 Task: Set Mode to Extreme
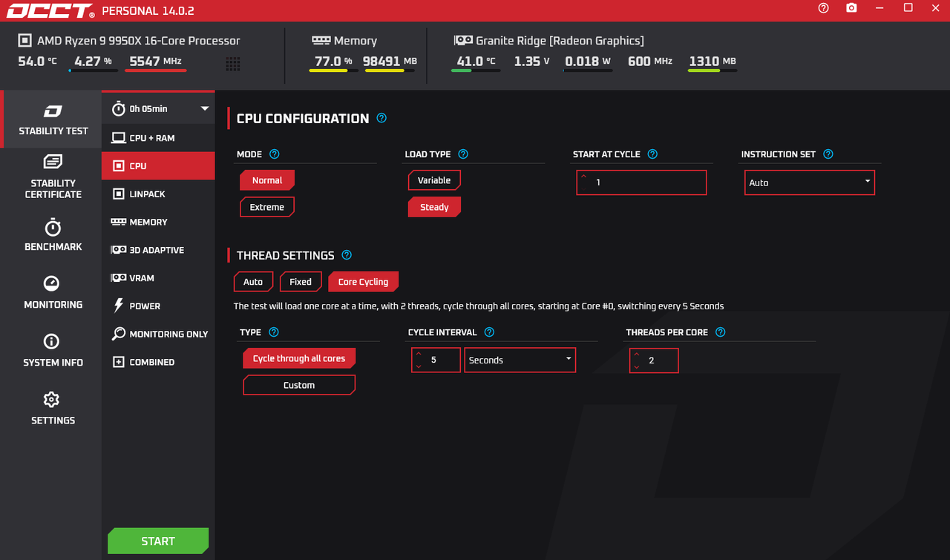(x=267, y=207)
